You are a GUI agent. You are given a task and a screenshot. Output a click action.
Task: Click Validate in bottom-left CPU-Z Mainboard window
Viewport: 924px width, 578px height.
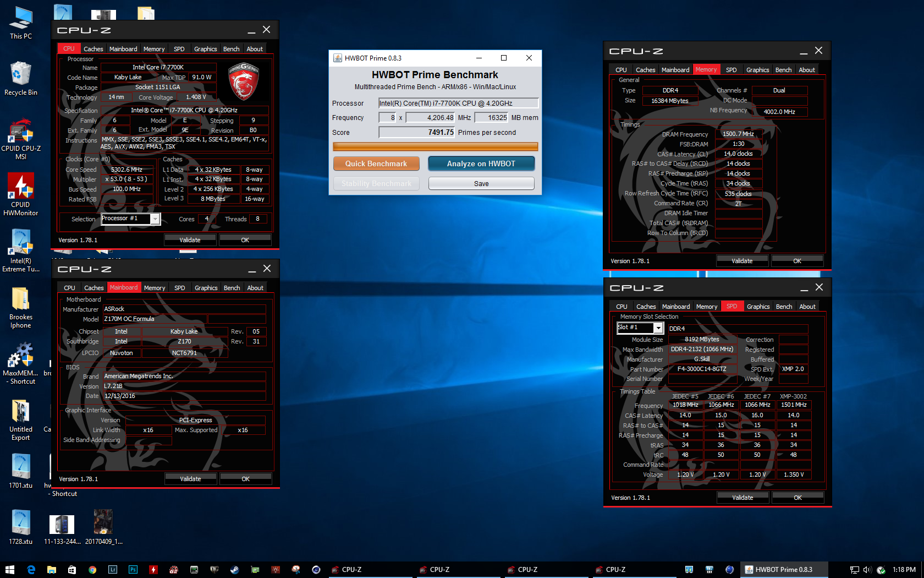click(x=190, y=479)
